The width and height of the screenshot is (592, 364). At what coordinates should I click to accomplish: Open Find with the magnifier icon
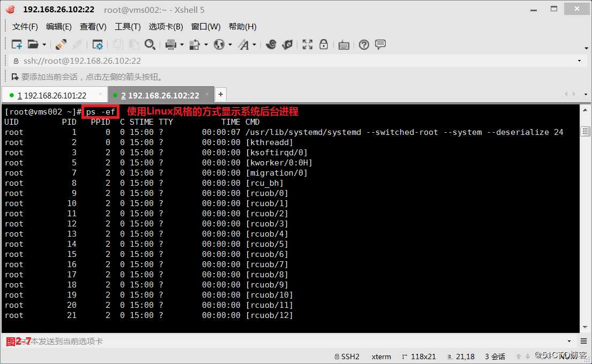150,44
